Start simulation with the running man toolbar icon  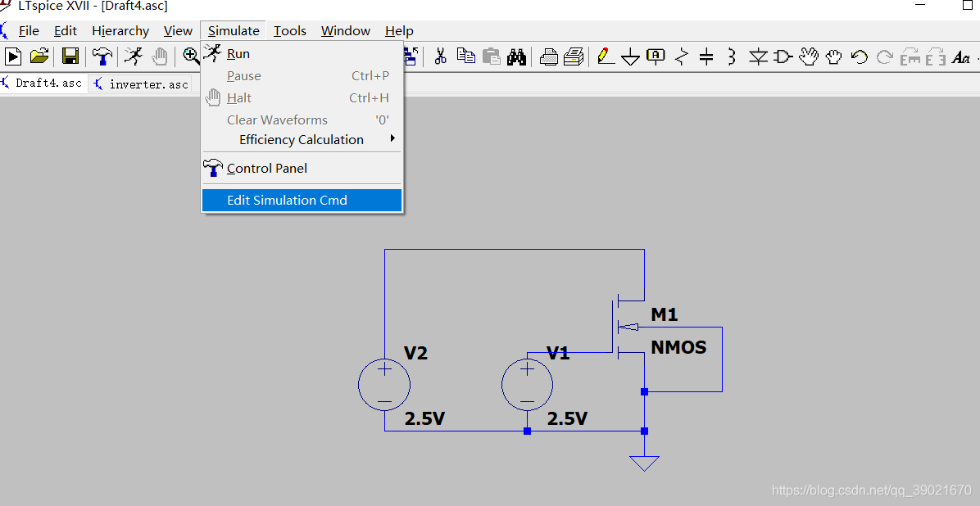coord(133,56)
